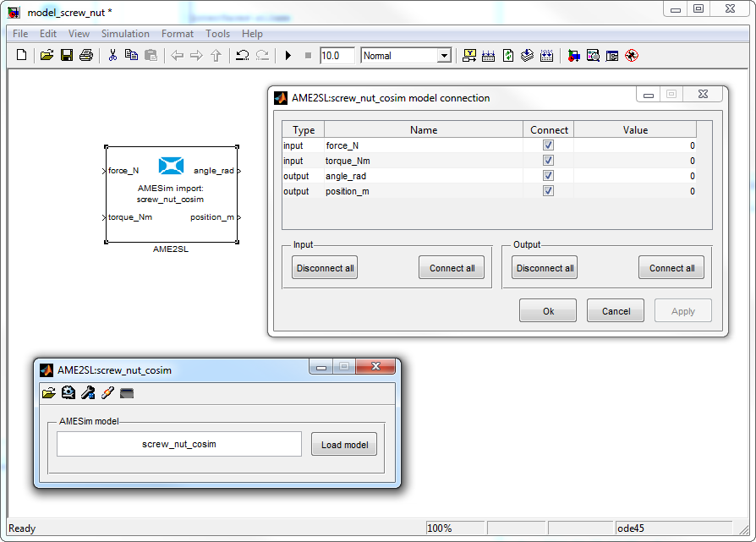Open the Format menu
The image size is (756, 542).
(178, 34)
